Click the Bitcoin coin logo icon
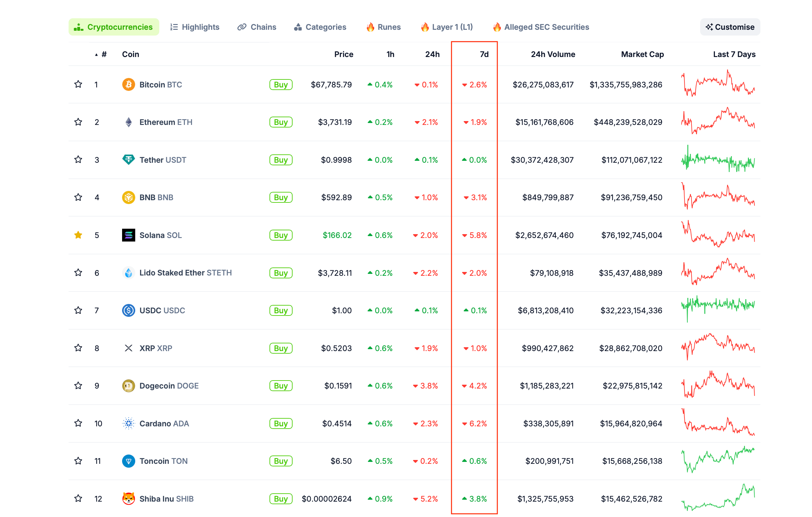Image resolution: width=812 pixels, height=517 pixels. coord(128,85)
